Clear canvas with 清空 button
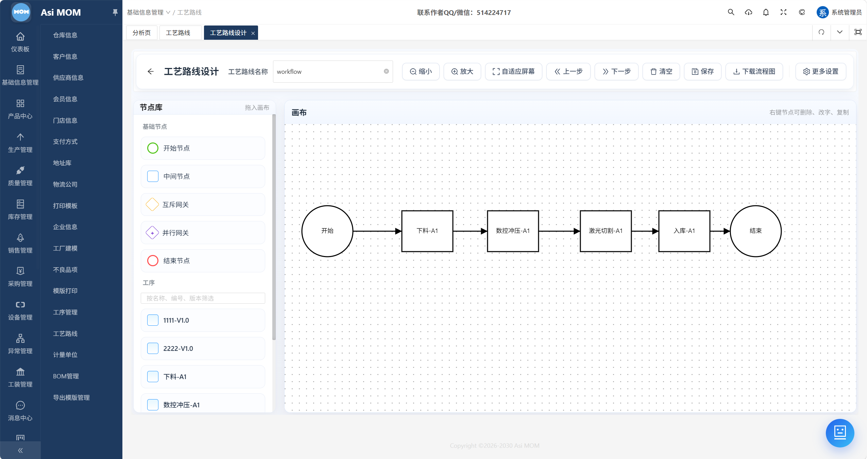This screenshot has height=459, width=868. [661, 71]
